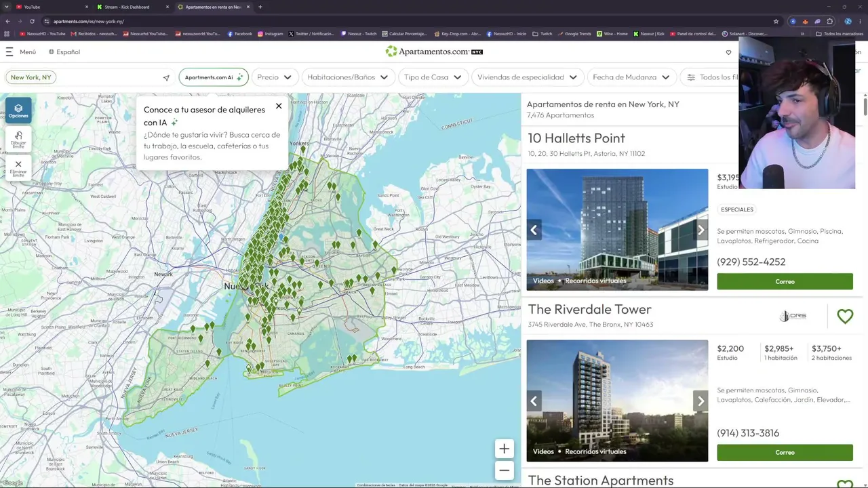Show next photo of 10 Halletts Point
Image resolution: width=868 pixels, height=488 pixels.
pos(701,230)
